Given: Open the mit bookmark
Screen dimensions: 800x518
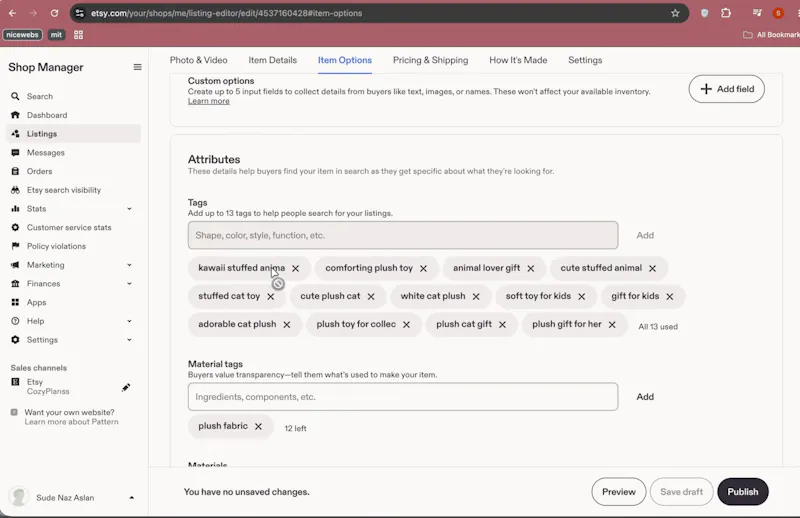Looking at the screenshot, I should click(x=56, y=35).
